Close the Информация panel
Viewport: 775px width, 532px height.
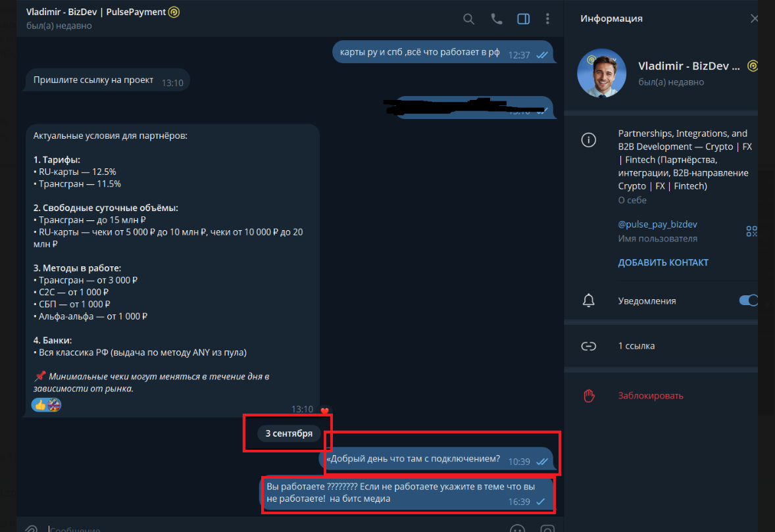[x=754, y=19]
